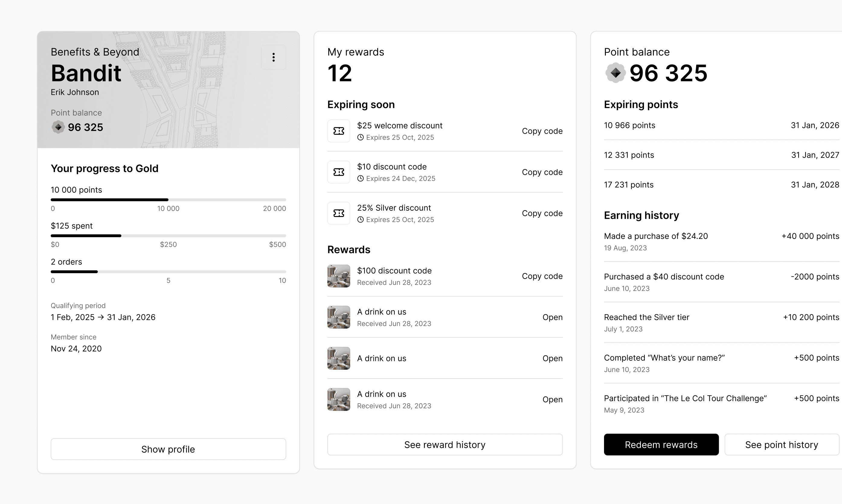Open See point history
Screen dimensions: 842x504
coord(781,445)
